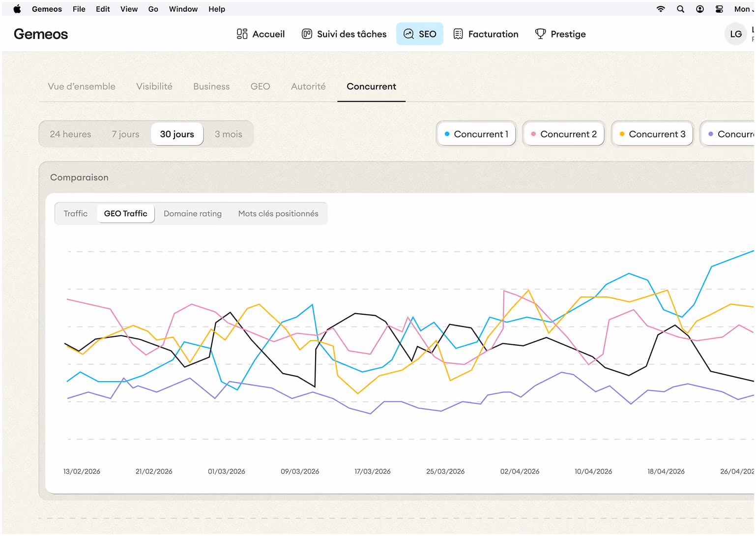
Task: Switch to Autorité tab
Action: pyautogui.click(x=308, y=86)
